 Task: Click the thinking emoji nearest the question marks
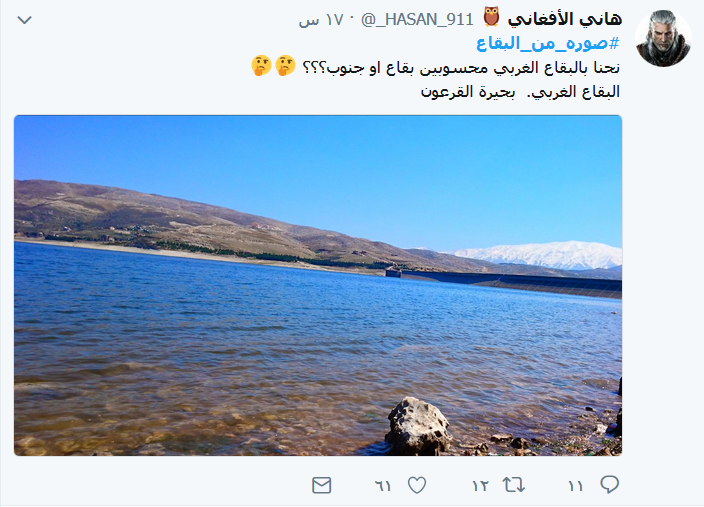[x=286, y=66]
